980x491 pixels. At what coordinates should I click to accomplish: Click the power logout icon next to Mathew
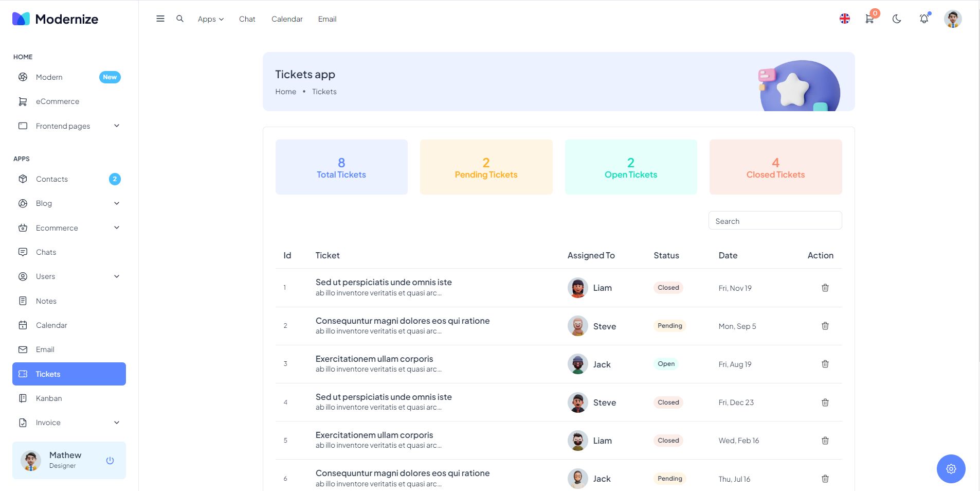point(110,461)
